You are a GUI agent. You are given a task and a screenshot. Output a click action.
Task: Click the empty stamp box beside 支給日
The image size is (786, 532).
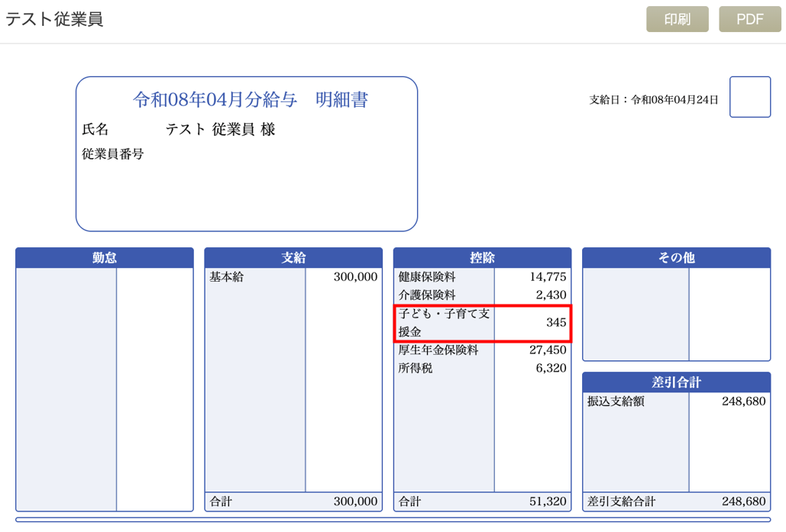[x=750, y=97]
